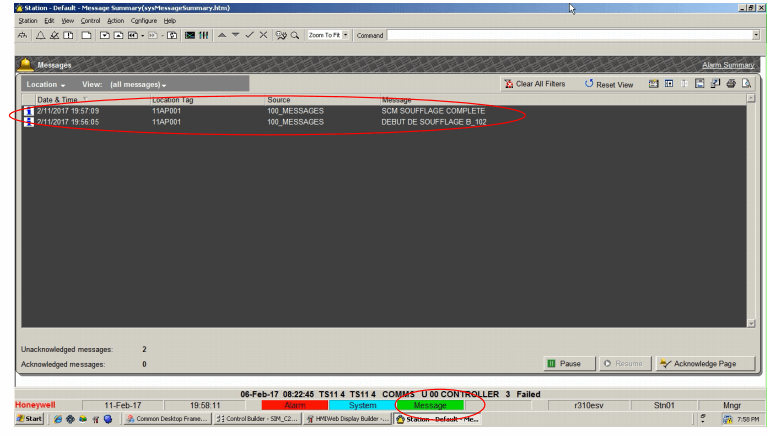This screenshot has height=436, width=768.
Task: Open the Configure menu
Action: 144,20
